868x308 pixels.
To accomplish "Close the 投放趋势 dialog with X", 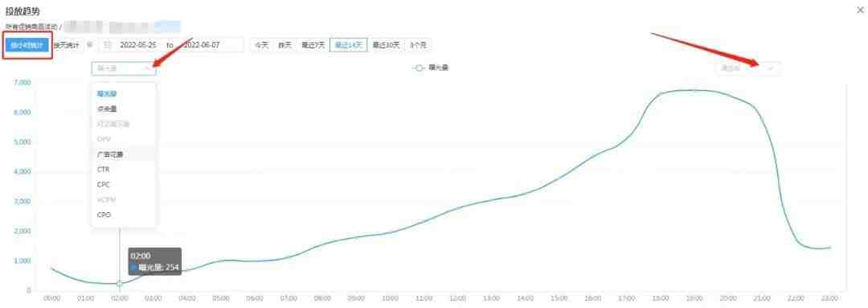I will pos(859,10).
